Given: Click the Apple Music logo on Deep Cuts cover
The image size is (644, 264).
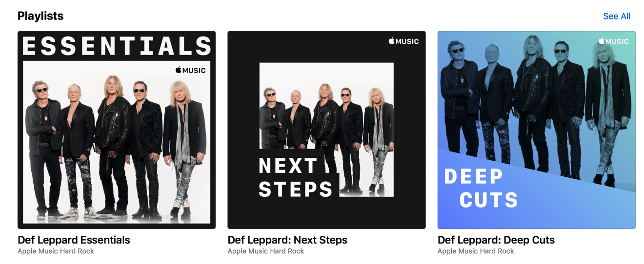Looking at the screenshot, I should click(x=614, y=41).
